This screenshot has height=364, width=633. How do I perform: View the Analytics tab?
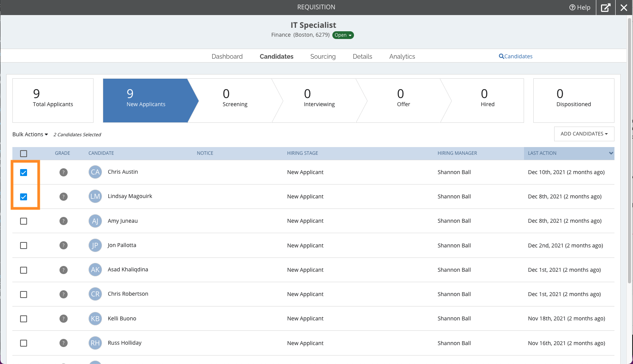(402, 56)
